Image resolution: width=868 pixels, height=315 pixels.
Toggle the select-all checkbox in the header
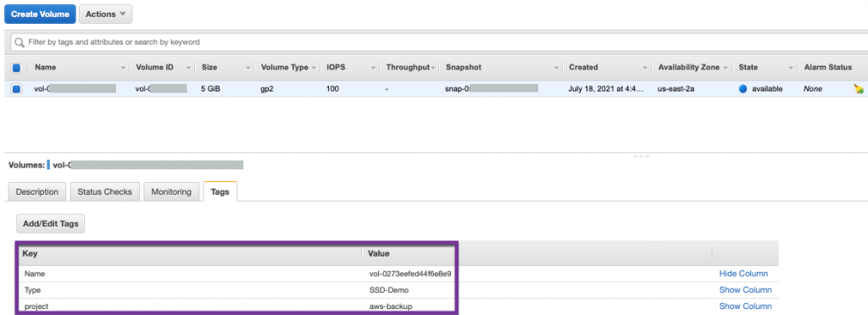point(16,68)
